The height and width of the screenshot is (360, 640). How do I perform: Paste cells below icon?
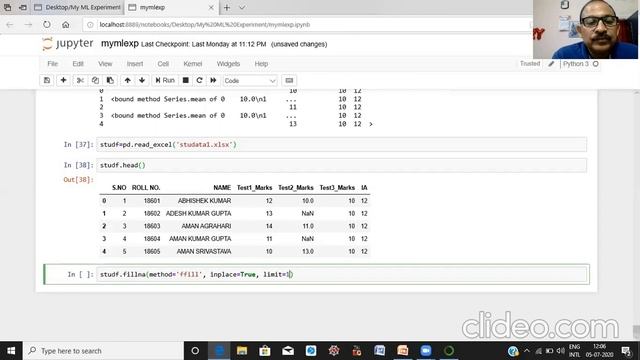click(x=110, y=80)
